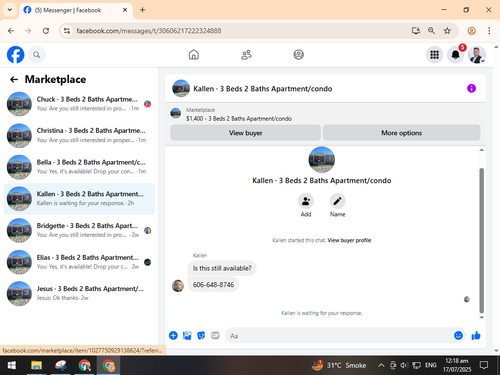Edit chat name with the Name pencil icon
500x375 pixels.
(337, 201)
